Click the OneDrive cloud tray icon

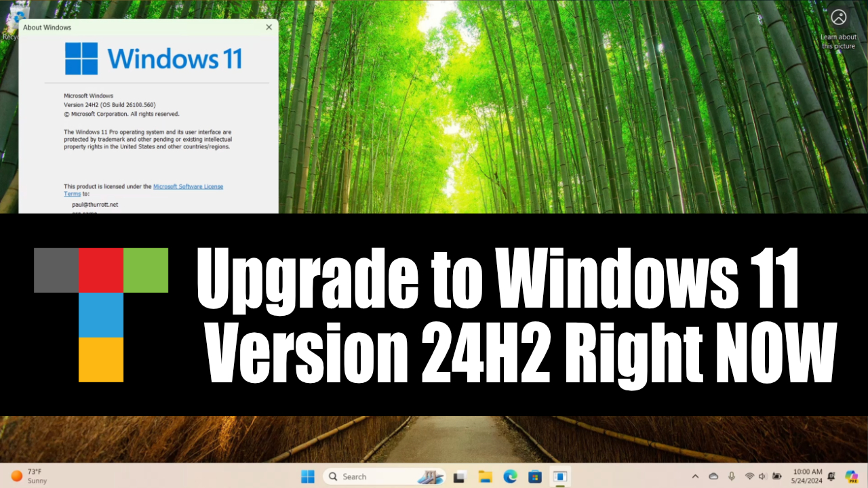pos(713,476)
